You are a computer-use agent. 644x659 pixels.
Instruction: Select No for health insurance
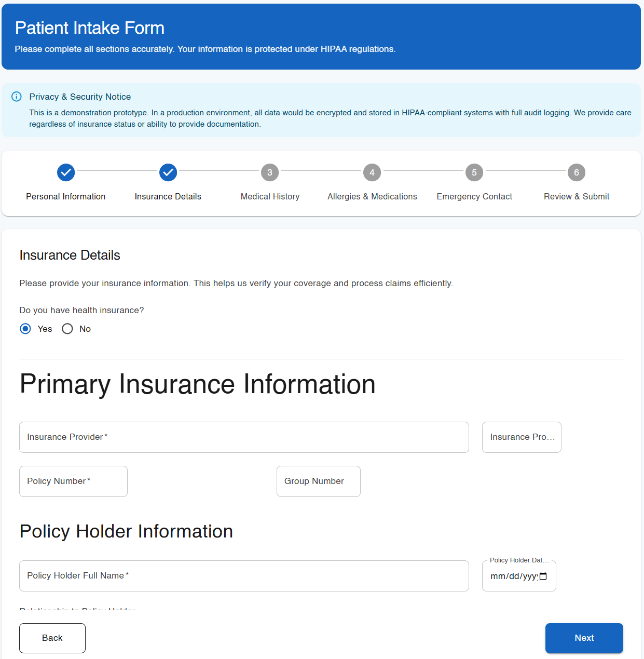(x=67, y=329)
